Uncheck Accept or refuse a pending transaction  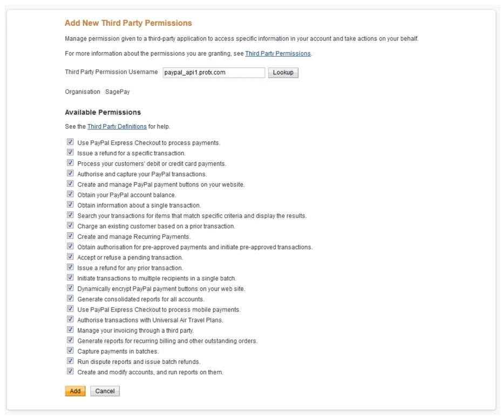(x=70, y=257)
